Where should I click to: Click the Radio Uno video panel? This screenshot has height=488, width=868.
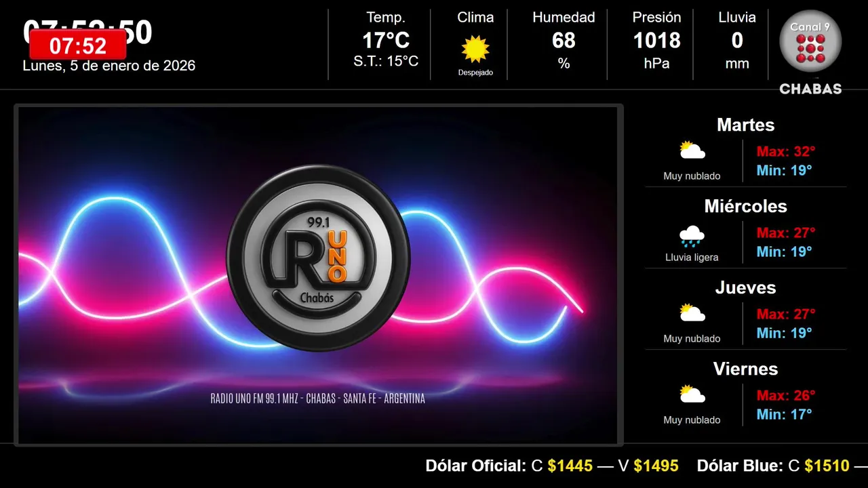pyautogui.click(x=318, y=274)
